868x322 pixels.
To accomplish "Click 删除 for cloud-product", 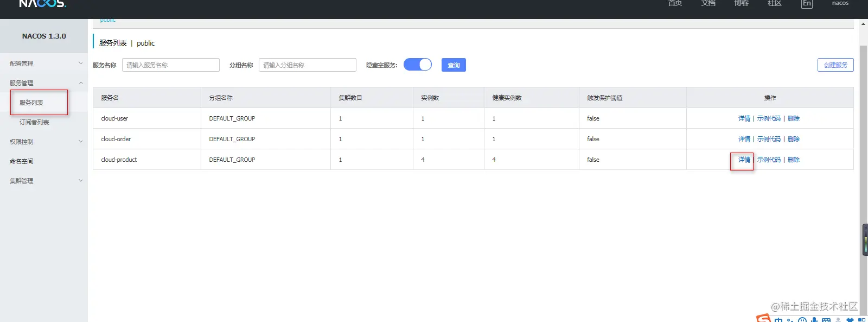I will click(x=794, y=160).
